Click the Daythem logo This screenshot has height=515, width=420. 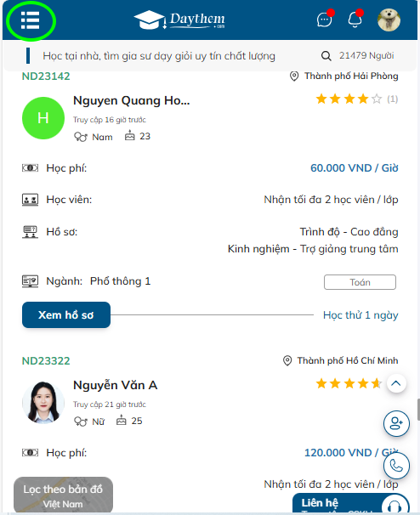pyautogui.click(x=179, y=20)
